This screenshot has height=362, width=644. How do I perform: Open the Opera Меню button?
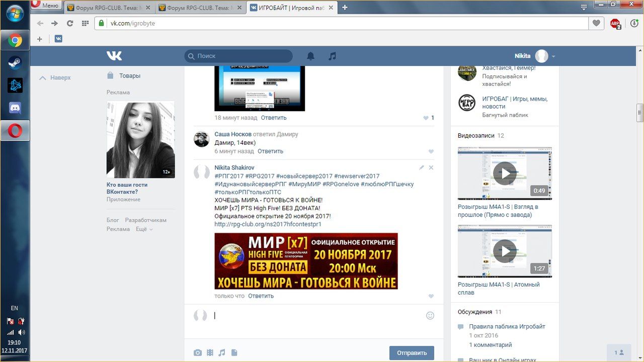coord(46,6)
